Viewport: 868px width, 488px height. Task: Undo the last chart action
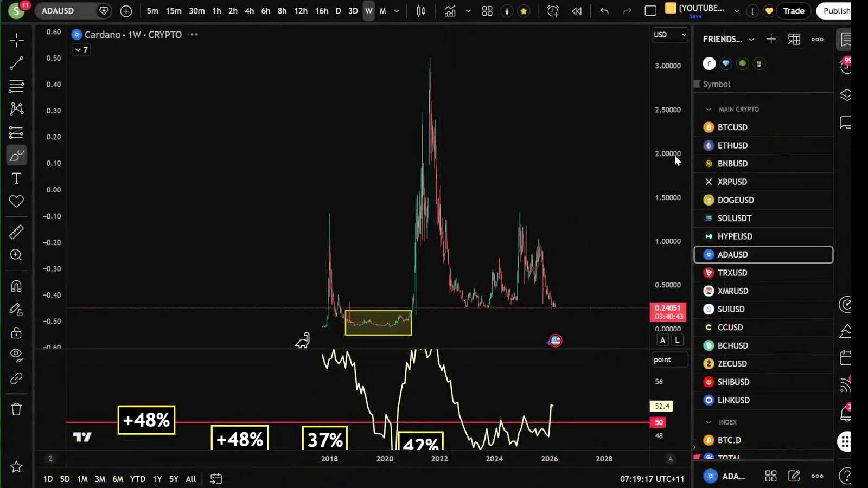pyautogui.click(x=604, y=11)
